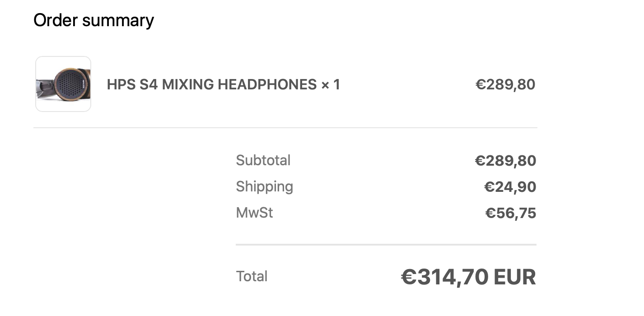This screenshot has height=316, width=644.
Task: Click the €289,80 price beside the headphones item
Action: 505,84
